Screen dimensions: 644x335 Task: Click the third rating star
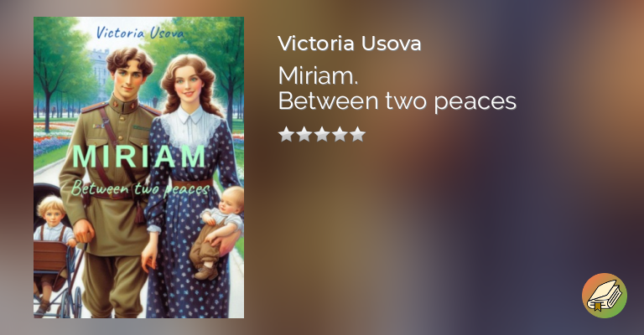(x=322, y=134)
